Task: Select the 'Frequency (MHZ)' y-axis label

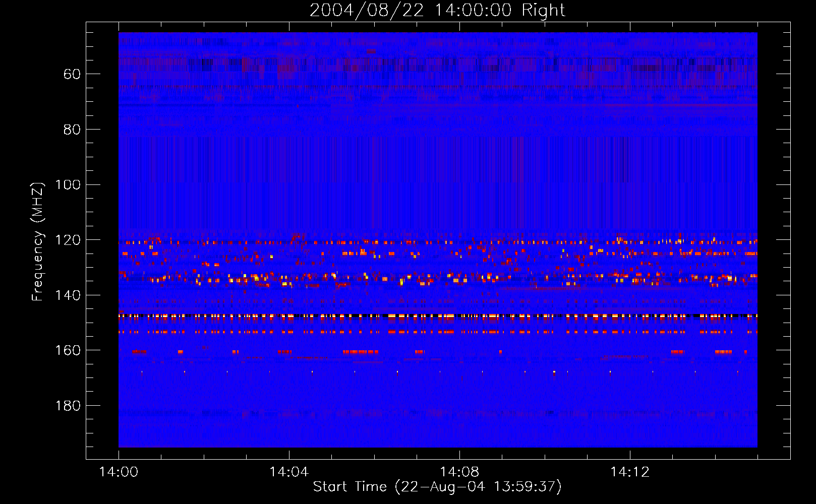Action: coord(38,241)
